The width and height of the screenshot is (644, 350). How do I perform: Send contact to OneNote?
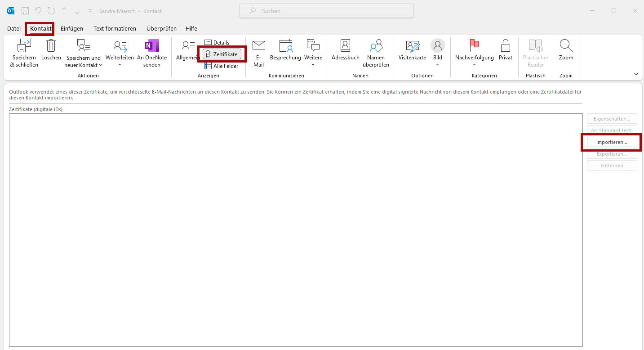(152, 53)
